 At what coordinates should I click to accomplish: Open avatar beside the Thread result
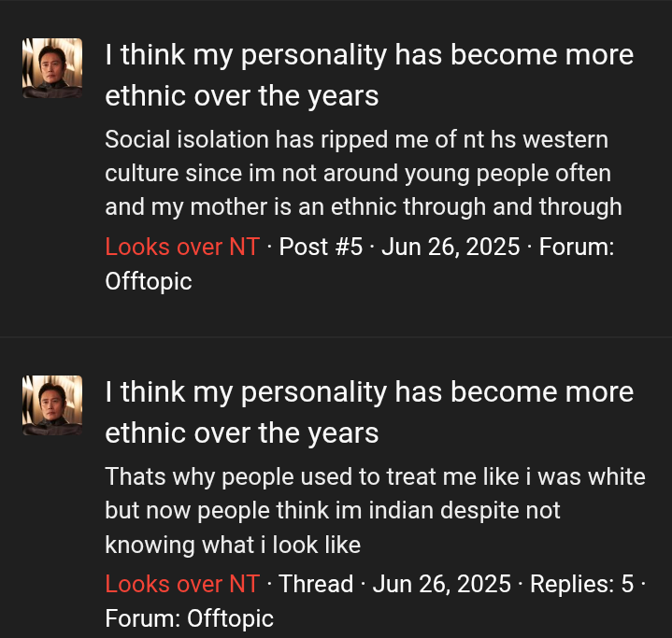click(x=52, y=405)
